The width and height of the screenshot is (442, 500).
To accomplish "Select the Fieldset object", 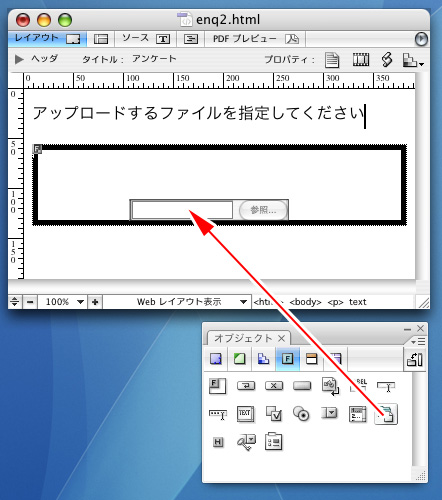I will click(x=274, y=442).
